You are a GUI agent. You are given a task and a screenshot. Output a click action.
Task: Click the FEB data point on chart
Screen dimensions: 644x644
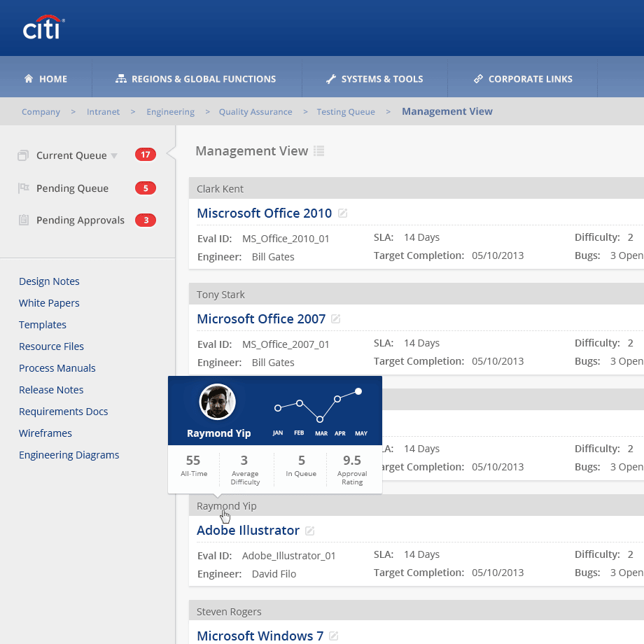(300, 403)
